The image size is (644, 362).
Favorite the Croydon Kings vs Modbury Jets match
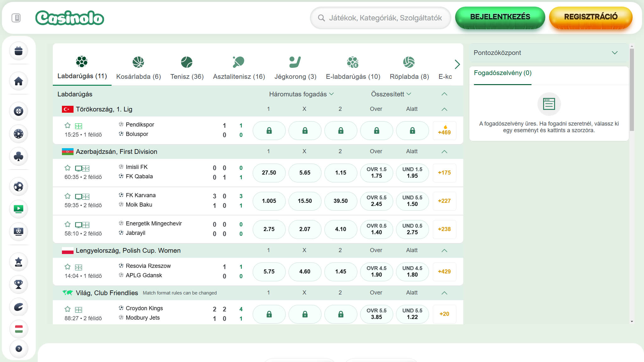point(68,309)
